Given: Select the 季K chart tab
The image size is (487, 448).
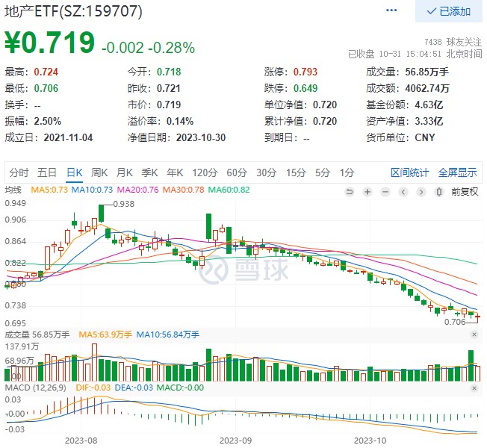Looking at the screenshot, I should click(x=149, y=172).
